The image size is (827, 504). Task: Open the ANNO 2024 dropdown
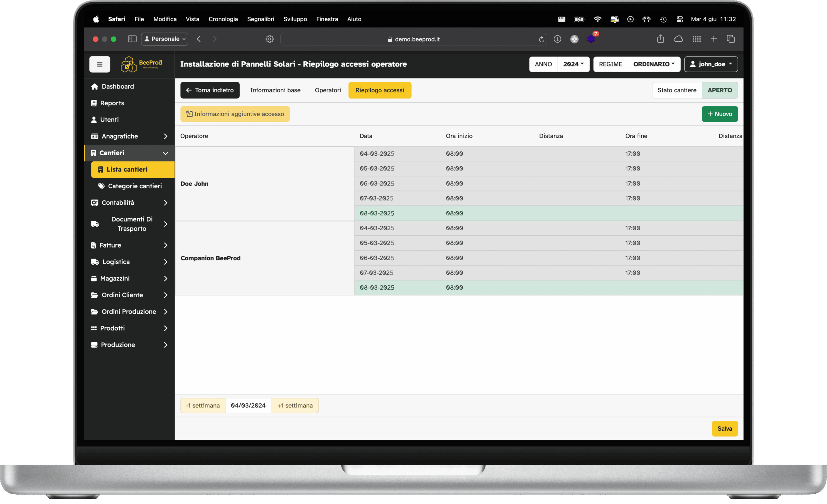tap(573, 64)
